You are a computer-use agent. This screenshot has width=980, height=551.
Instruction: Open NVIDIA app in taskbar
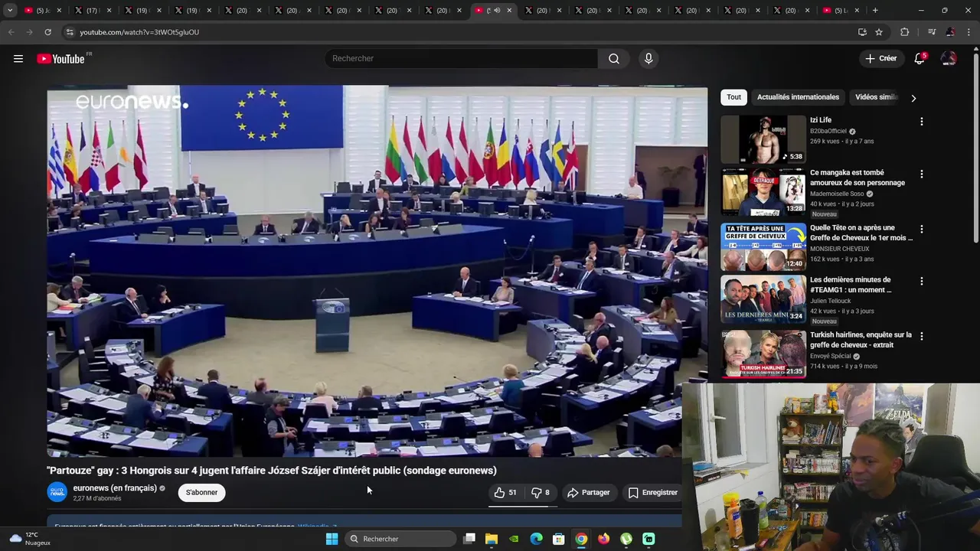click(514, 539)
